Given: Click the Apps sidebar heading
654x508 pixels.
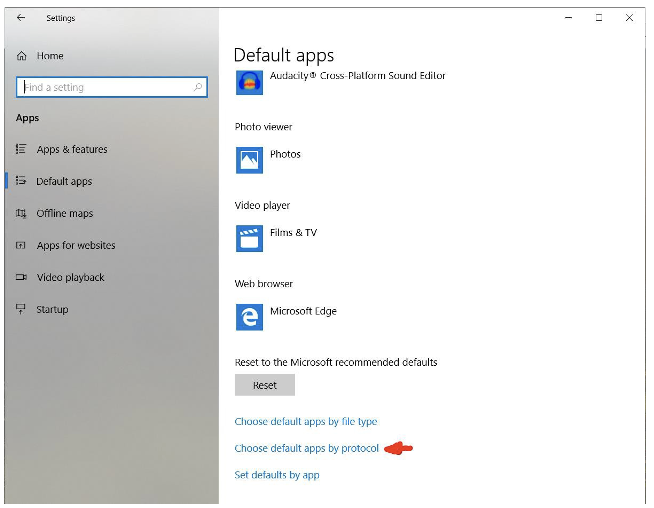Looking at the screenshot, I should [28, 118].
